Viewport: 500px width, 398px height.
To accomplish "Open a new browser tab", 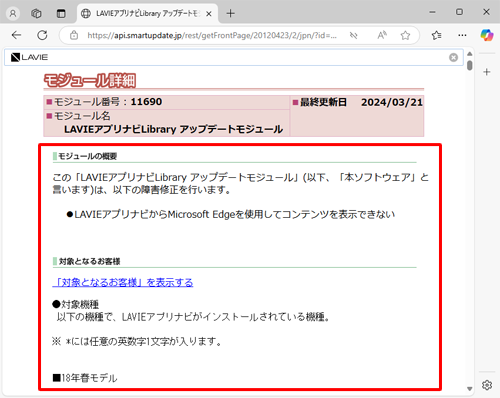I will tap(230, 13).
